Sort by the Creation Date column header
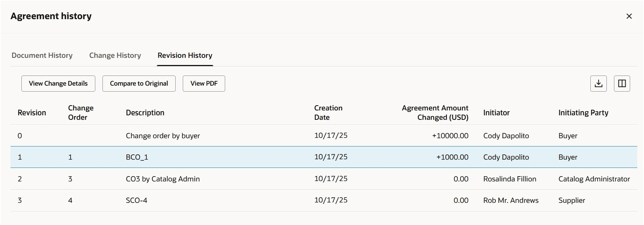The width and height of the screenshot is (644, 225). [328, 112]
